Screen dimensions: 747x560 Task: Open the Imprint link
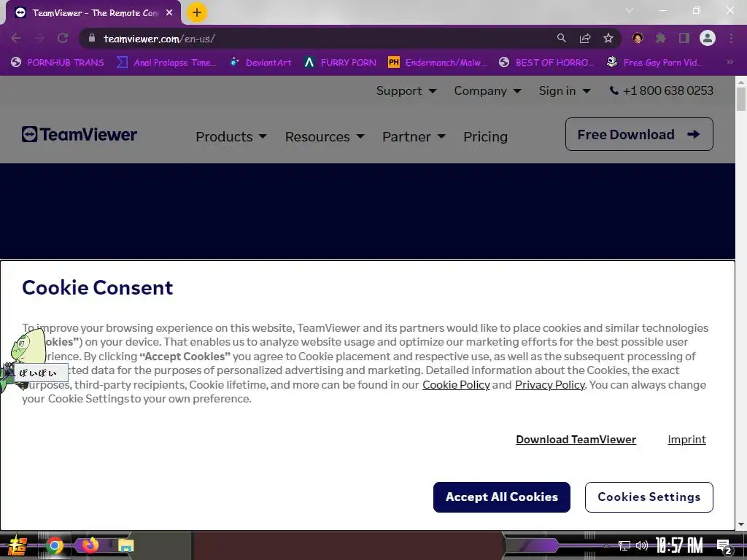click(x=686, y=440)
